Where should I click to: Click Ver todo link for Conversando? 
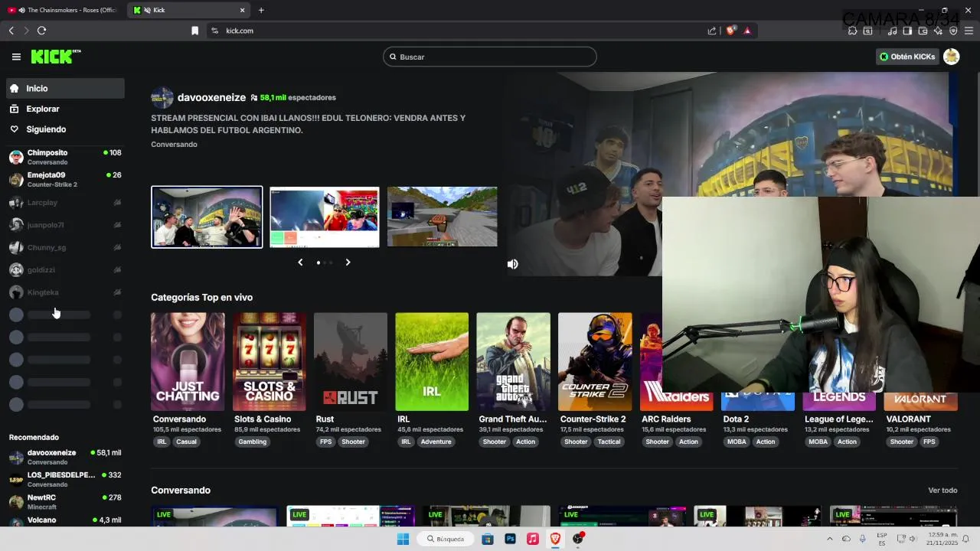(x=942, y=491)
